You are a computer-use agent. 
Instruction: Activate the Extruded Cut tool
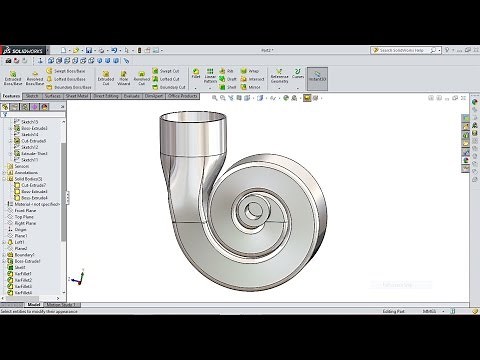coord(106,78)
